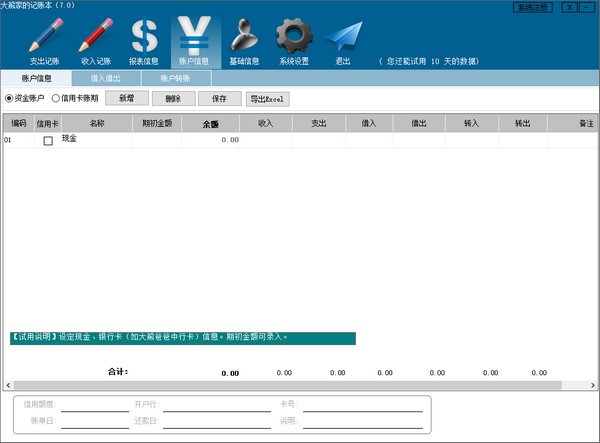Screen dimensions: 600x443
Task: Click 期初金额 cell in 现金 row
Action: point(157,140)
